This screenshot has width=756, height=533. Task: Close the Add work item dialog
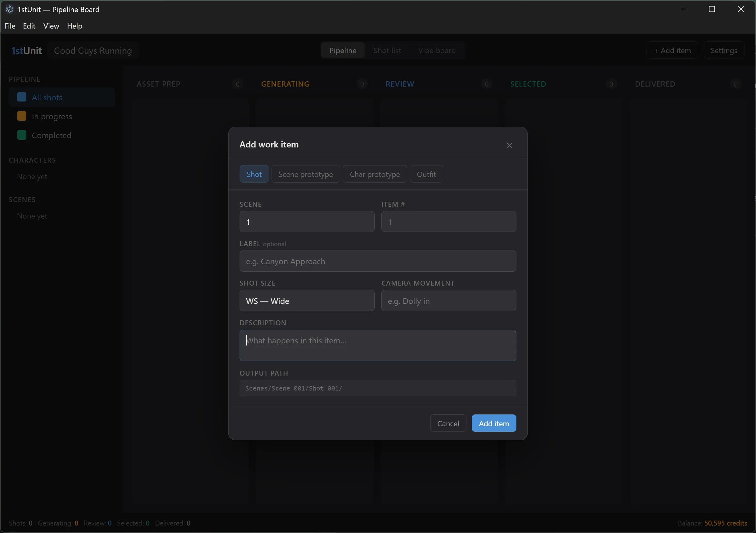pos(509,145)
